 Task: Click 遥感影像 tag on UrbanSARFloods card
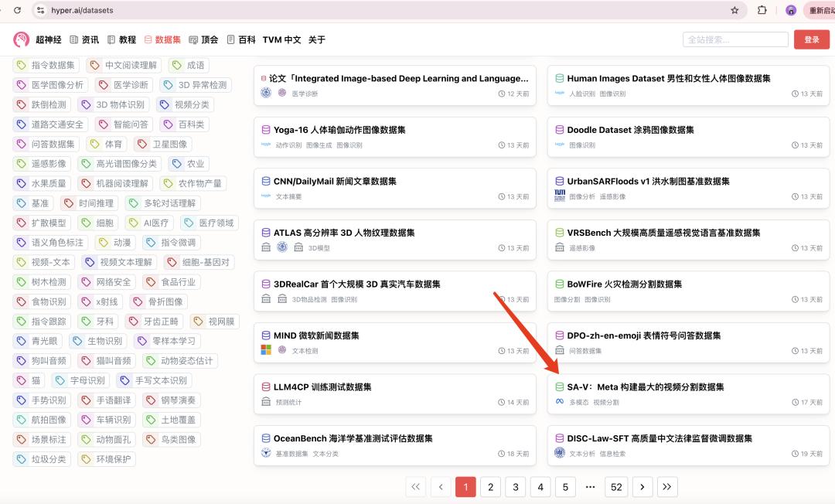point(612,196)
